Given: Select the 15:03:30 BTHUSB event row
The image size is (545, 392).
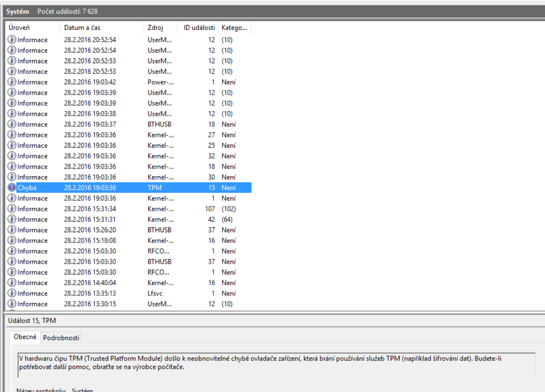Looking at the screenshot, I should (129, 262).
